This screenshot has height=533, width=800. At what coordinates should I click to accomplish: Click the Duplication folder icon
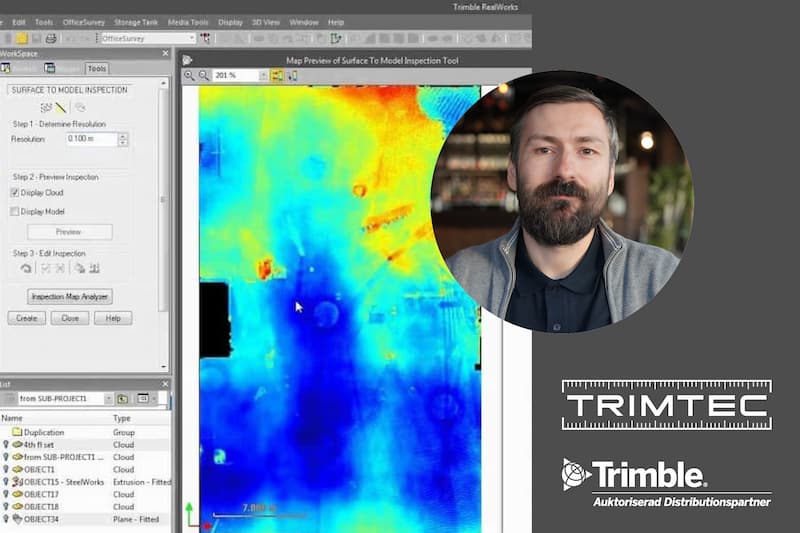[x=17, y=432]
